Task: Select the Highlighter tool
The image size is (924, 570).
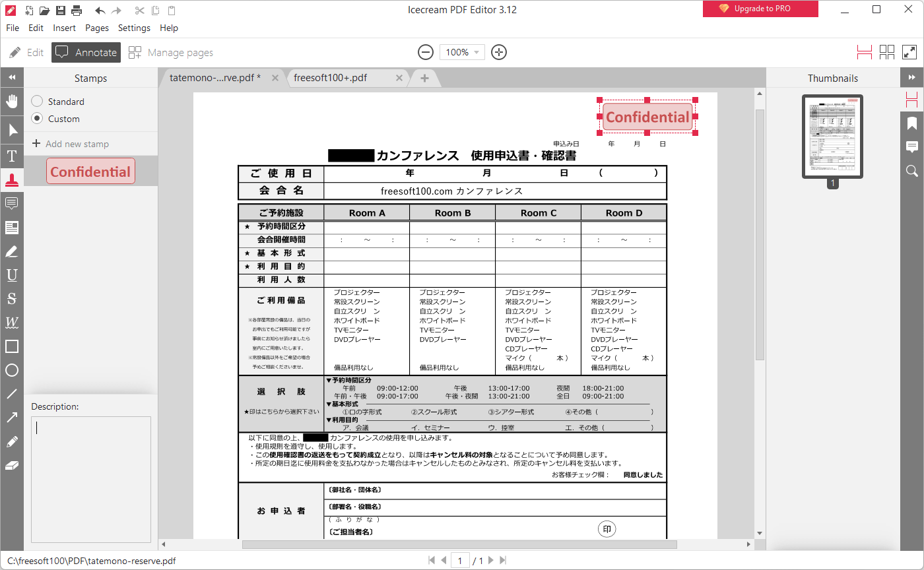Action: 12,251
